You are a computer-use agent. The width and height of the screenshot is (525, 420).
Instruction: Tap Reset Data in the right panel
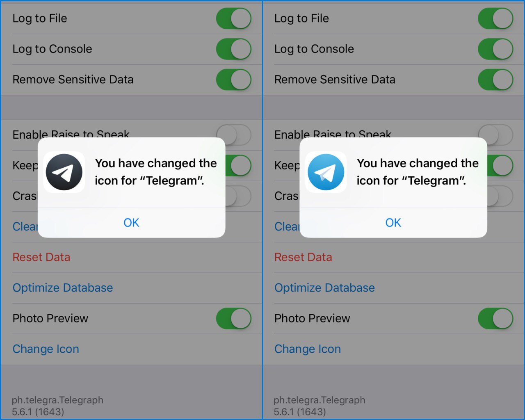coord(303,257)
